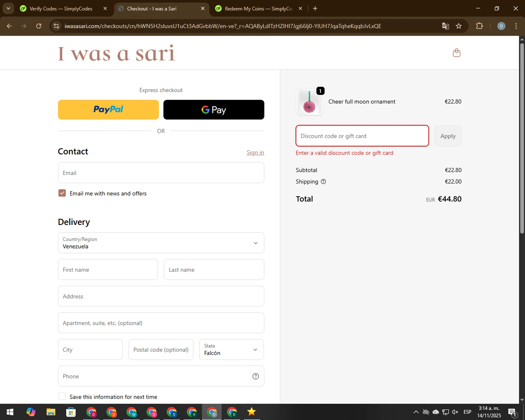Screen dimensions: 525x420
Task: Click the OneDrive cloud tray icon
Action: [436, 412]
